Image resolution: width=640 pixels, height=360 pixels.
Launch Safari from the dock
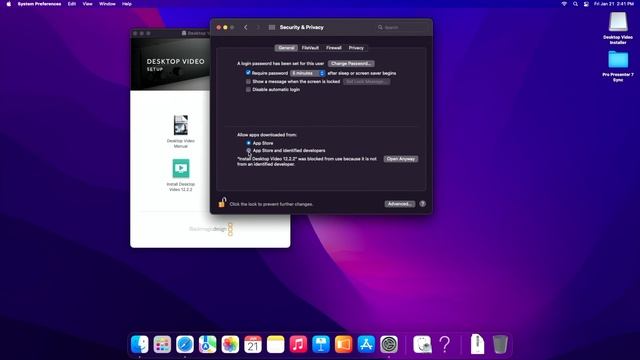coord(185,344)
